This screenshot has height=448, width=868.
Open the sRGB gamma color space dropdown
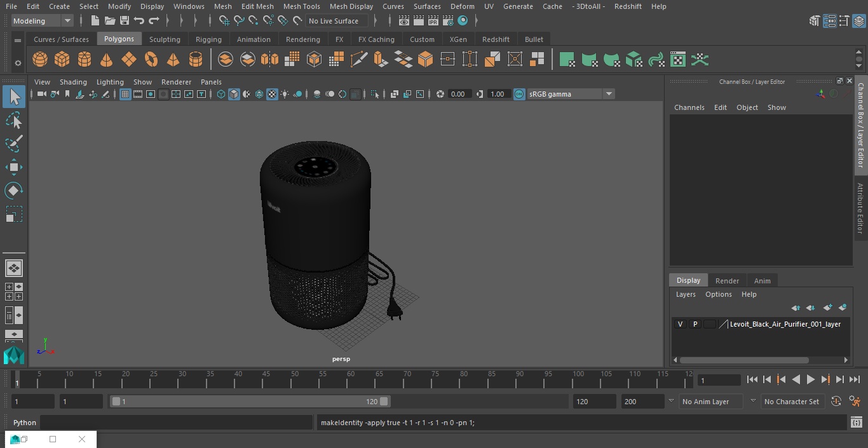pyautogui.click(x=571, y=94)
